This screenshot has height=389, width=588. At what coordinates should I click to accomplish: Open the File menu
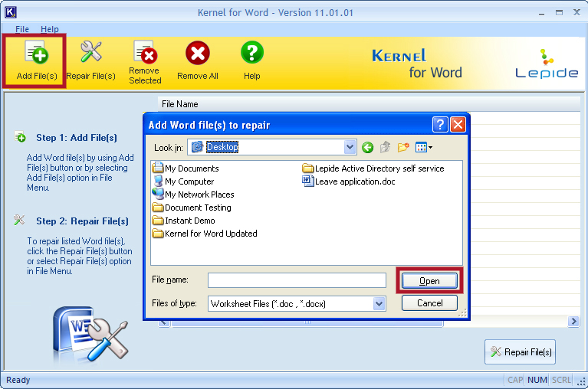pos(22,29)
